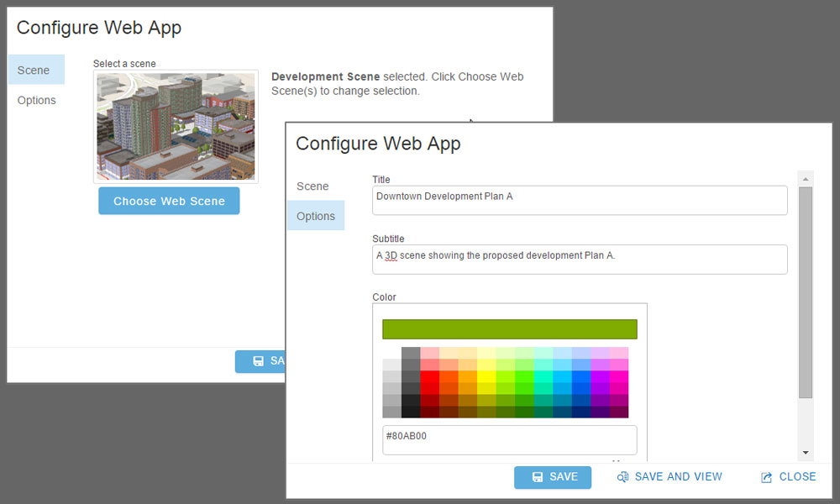Click the Subtitle text field
840x504 pixels.
tap(580, 260)
